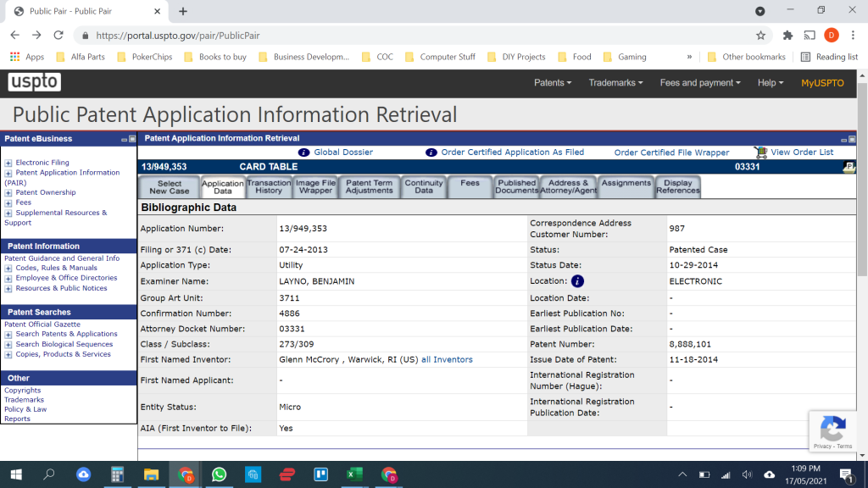868x488 pixels.
Task: Switch to Continuity Data tab
Action: pyautogui.click(x=424, y=186)
